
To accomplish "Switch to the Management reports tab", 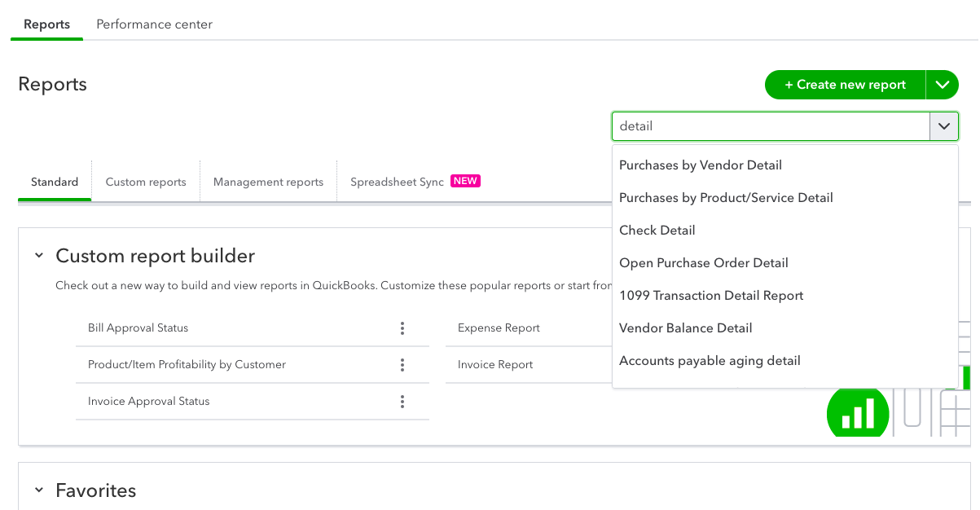I will click(268, 182).
